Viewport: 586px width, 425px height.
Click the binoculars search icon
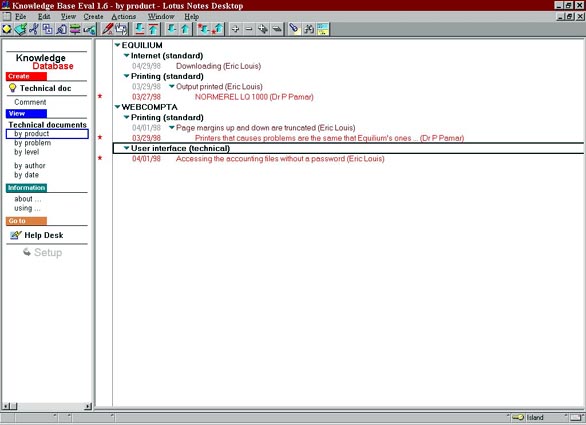(309, 29)
